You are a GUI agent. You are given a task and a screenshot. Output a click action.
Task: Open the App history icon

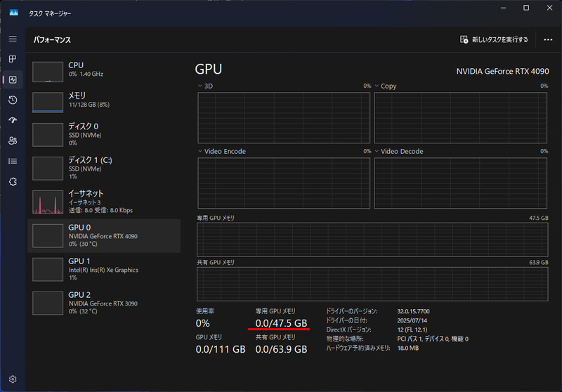(x=13, y=100)
